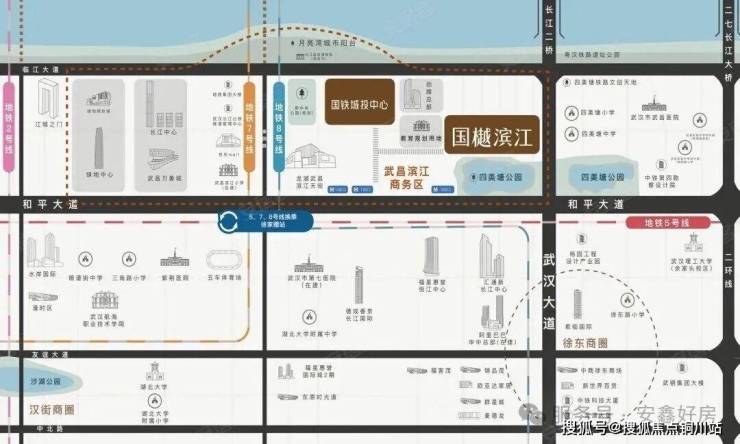This screenshot has height=444, width=740.
Task: Select the 绿地中心 tall tower icon
Action: coord(99,148)
